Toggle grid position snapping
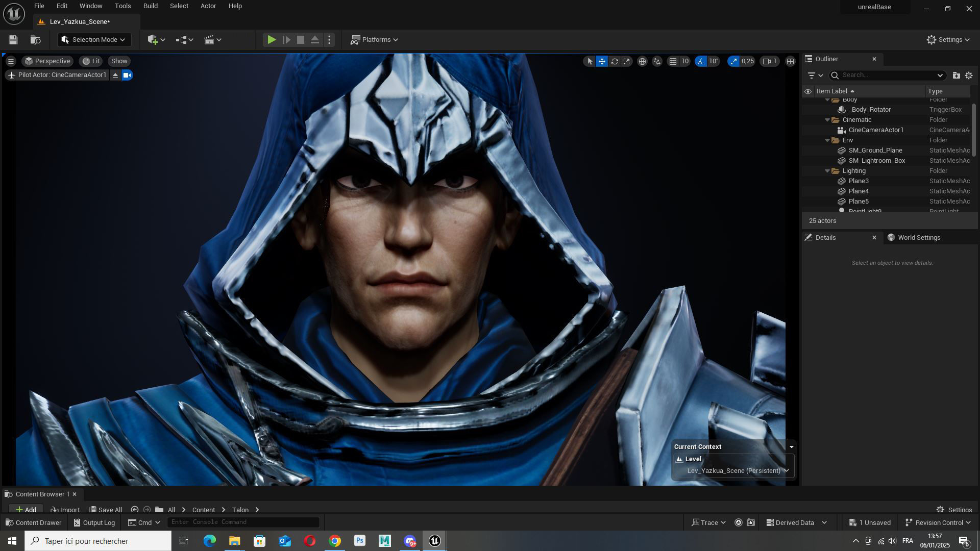The image size is (980, 551). [x=673, y=61]
